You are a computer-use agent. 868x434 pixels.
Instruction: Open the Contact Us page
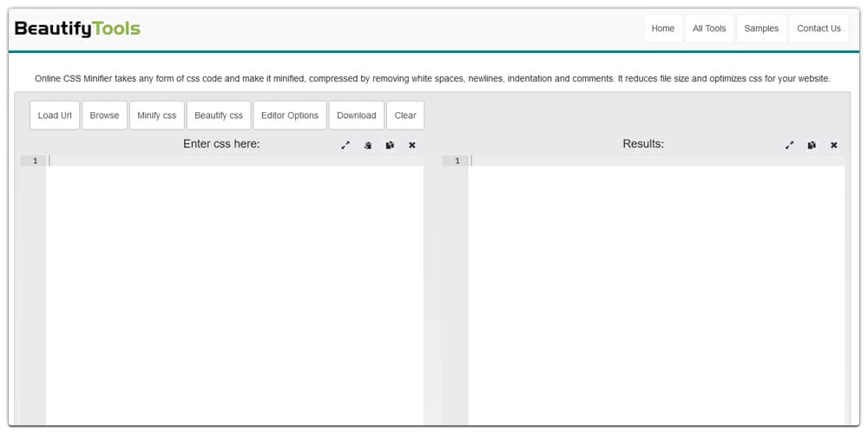click(x=819, y=29)
